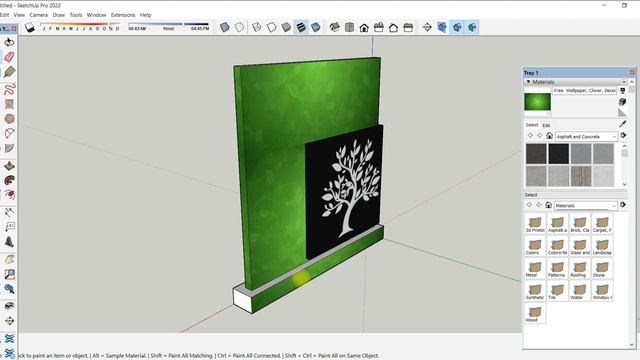The height and width of the screenshot is (360, 640).
Task: Open the Tools menu
Action: (76, 15)
